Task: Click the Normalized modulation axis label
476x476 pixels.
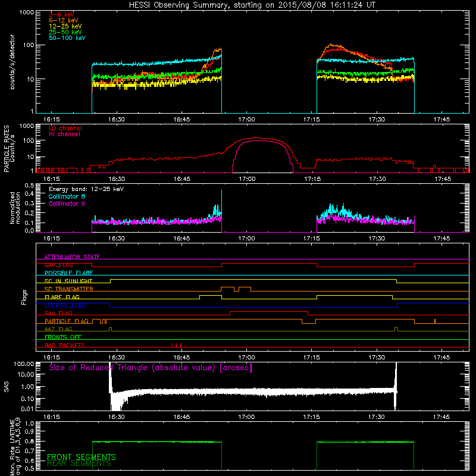Action: tap(15, 208)
